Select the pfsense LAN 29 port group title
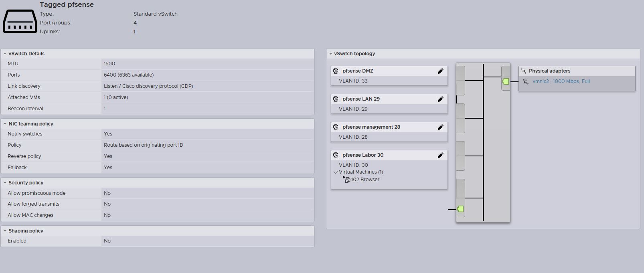 361,99
